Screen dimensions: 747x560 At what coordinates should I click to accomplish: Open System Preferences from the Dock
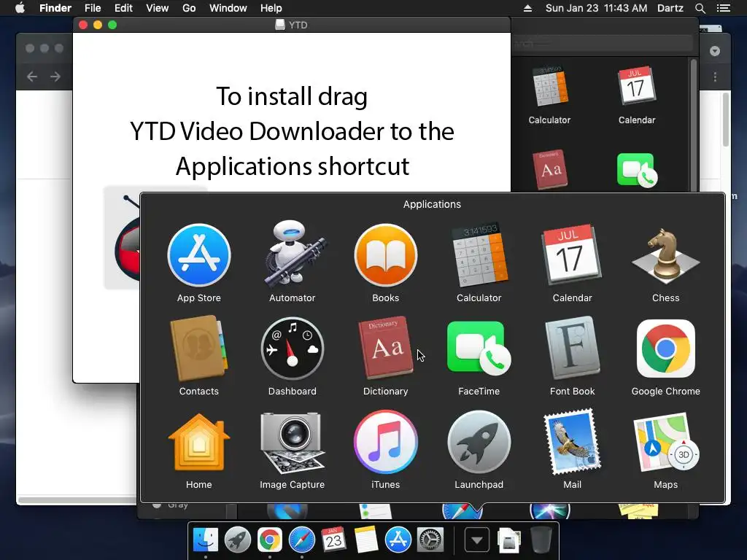point(430,540)
